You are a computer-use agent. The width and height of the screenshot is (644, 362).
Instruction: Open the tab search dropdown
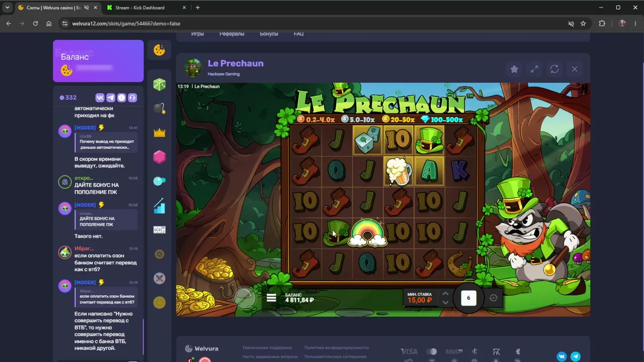7,8
